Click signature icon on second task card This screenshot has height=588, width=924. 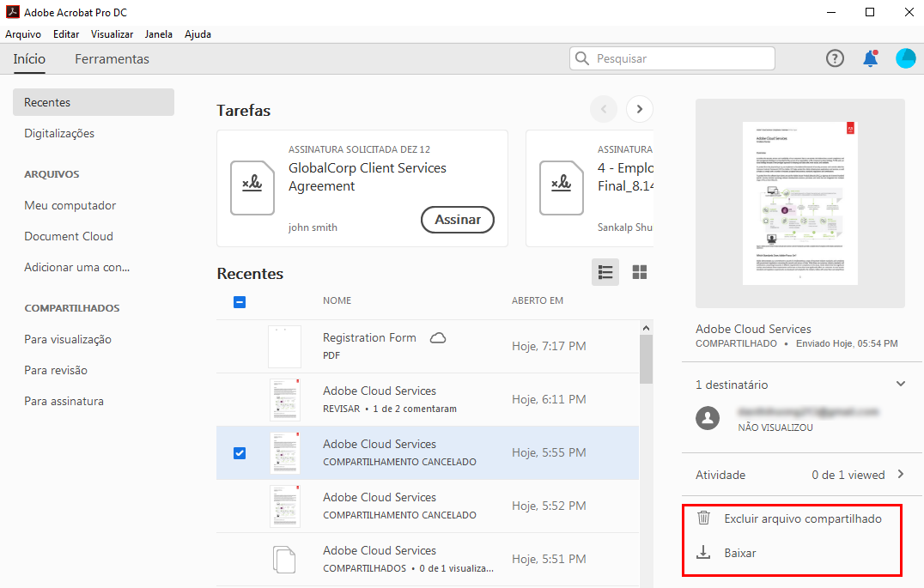pyautogui.click(x=561, y=188)
